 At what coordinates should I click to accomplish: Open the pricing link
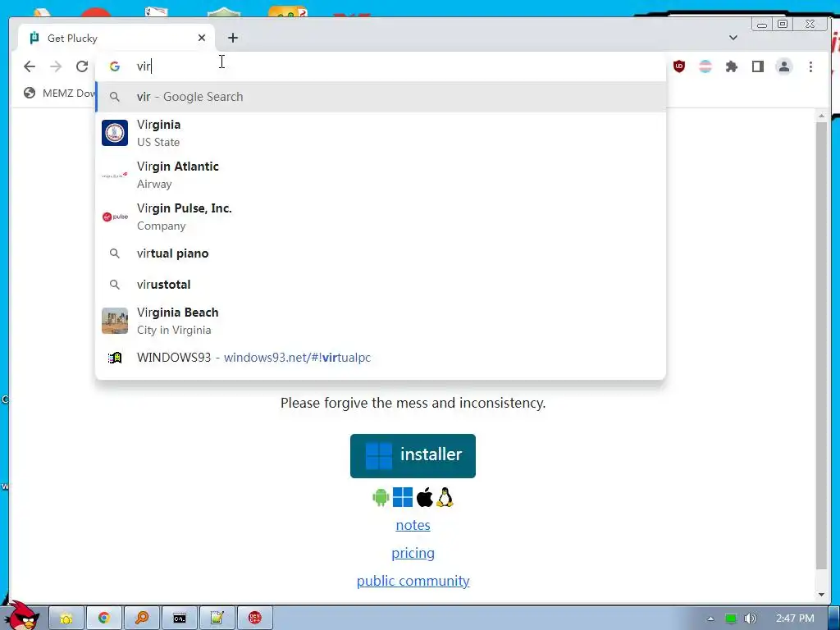tap(413, 553)
